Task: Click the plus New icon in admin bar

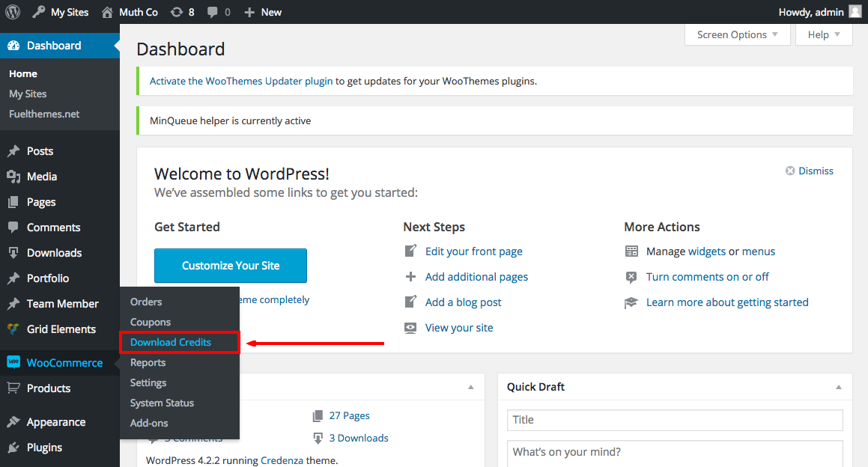Action: pos(249,12)
